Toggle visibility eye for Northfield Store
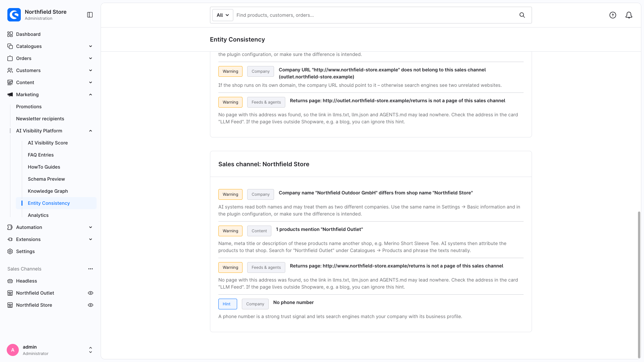 tap(91, 305)
